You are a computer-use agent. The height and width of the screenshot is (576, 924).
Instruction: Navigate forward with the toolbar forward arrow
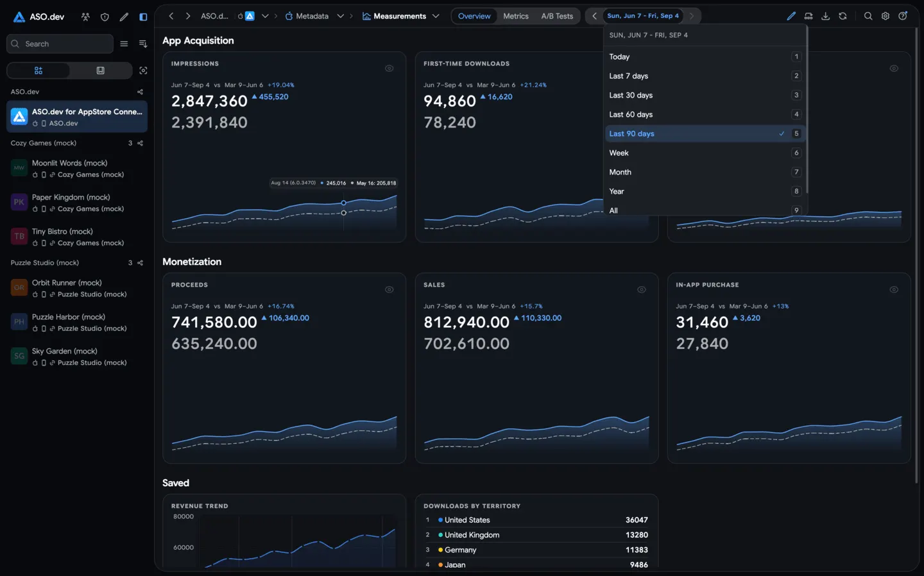[x=188, y=16]
